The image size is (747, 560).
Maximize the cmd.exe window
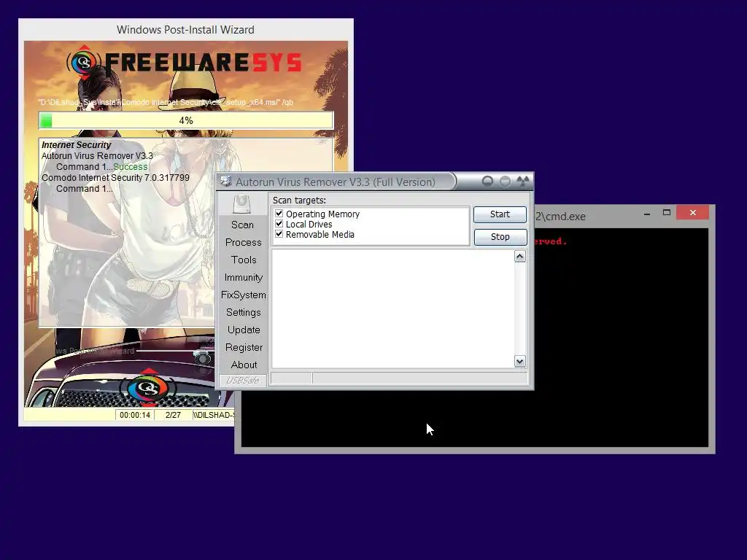point(667,213)
